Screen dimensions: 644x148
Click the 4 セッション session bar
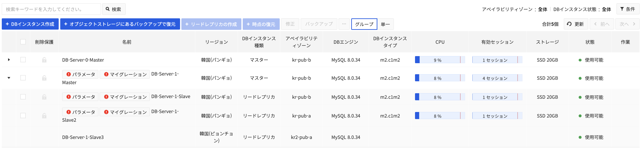pyautogui.click(x=497, y=78)
